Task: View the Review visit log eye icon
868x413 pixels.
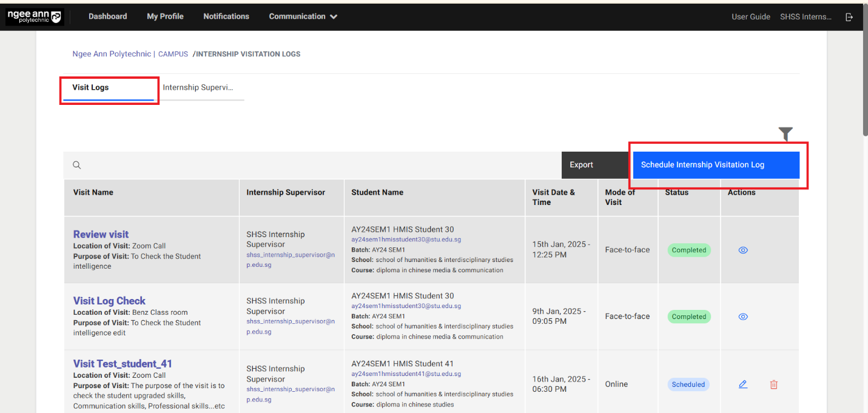Action: pyautogui.click(x=743, y=250)
